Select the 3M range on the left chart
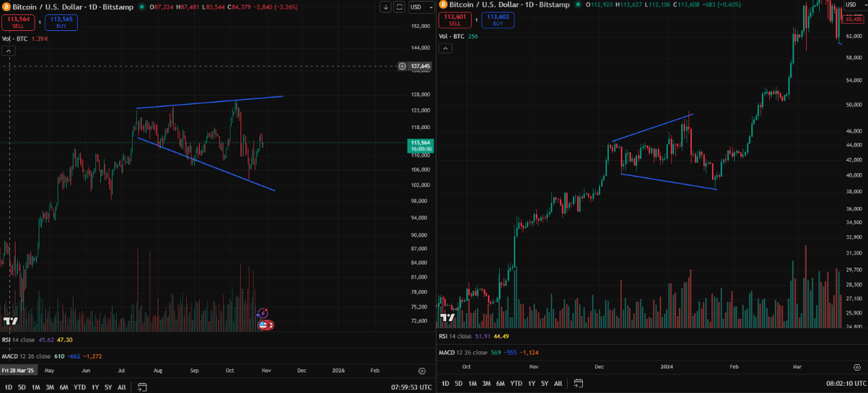Image resolution: width=868 pixels, height=393 pixels. tap(50, 387)
